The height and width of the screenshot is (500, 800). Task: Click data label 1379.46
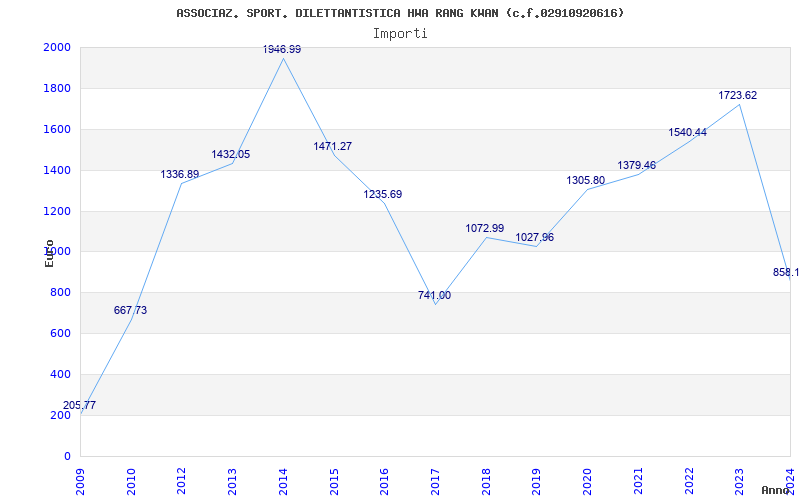point(637,165)
